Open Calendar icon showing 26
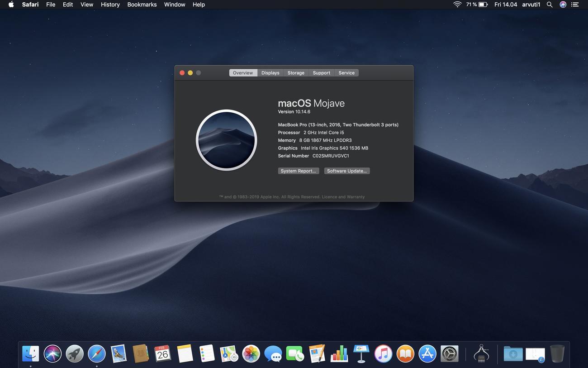Screen dimensions: 588x368 [163, 354]
